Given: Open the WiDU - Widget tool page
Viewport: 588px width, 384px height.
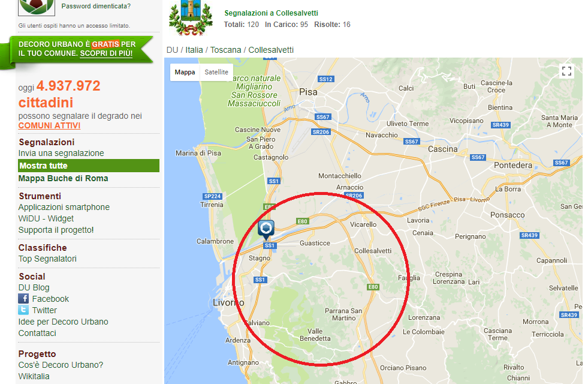Looking at the screenshot, I should [x=47, y=218].
